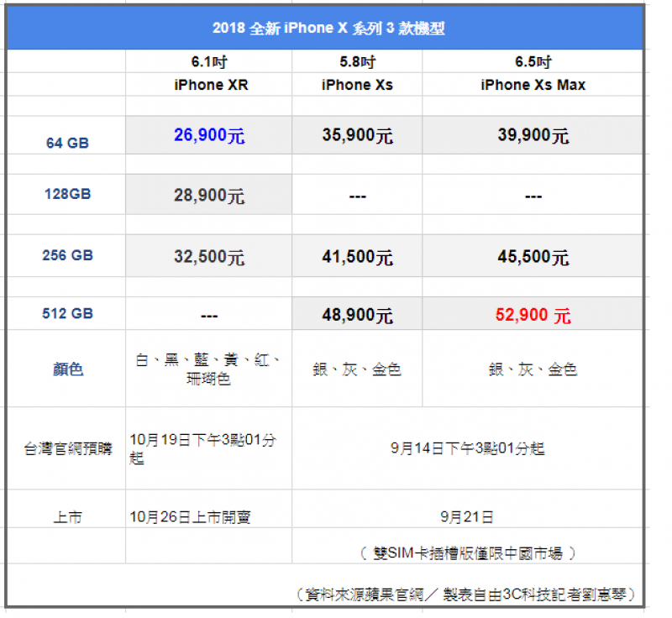
Task: Select the 35,900元 price cell
Action: coord(357,135)
